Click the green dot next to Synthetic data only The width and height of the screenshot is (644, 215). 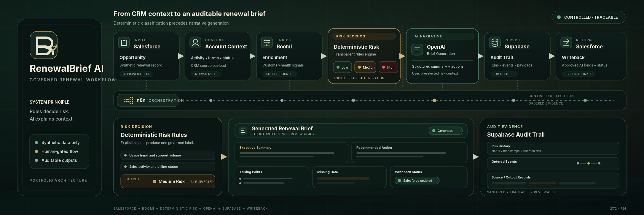coord(36,143)
